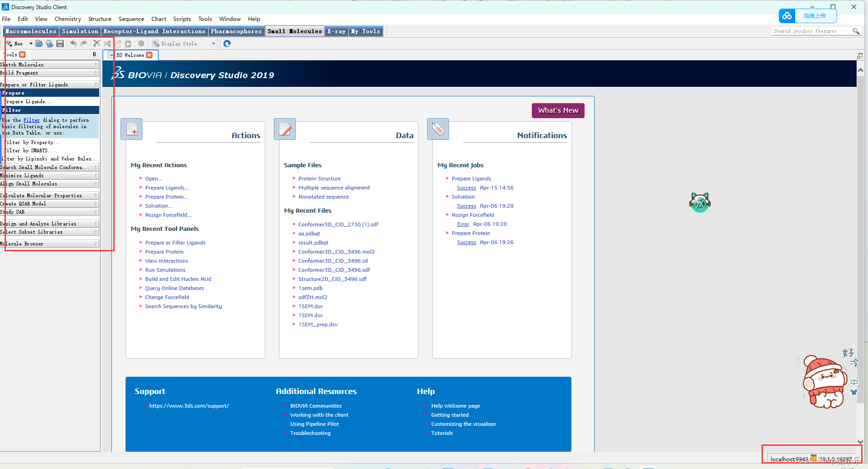The image size is (868, 469).
Task: Expand the Sketch Molecules tool group
Action: (x=49, y=65)
